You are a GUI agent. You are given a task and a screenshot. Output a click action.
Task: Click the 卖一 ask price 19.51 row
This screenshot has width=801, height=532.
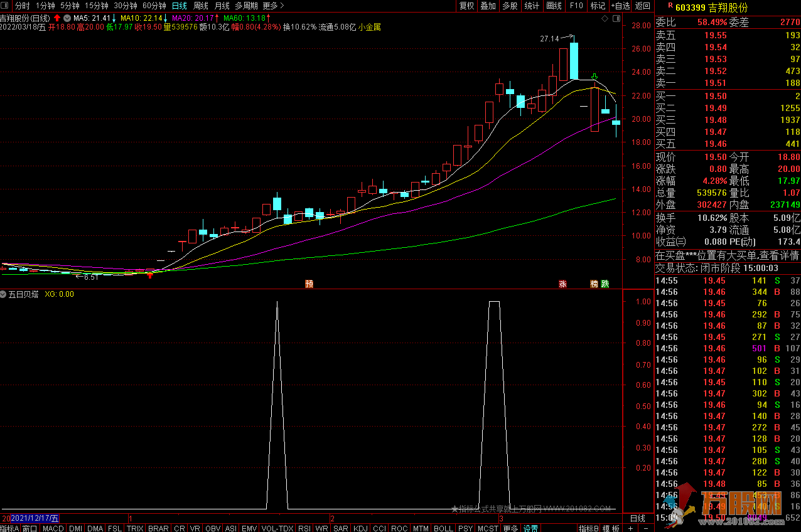(728, 83)
